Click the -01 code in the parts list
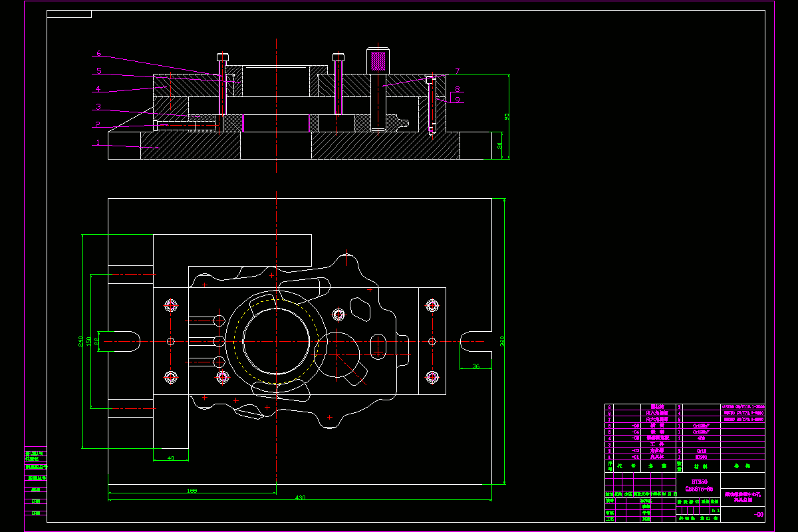The height and width of the screenshot is (532, 798). click(635, 457)
